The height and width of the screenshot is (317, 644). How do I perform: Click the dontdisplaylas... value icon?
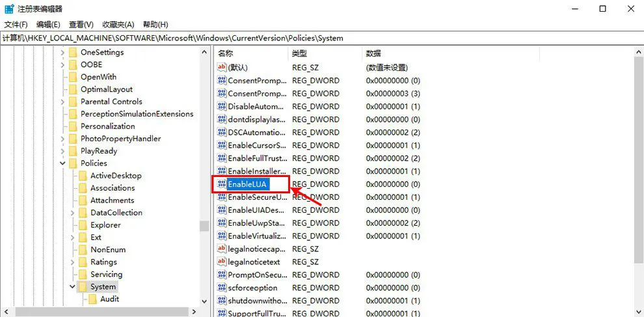221,120
